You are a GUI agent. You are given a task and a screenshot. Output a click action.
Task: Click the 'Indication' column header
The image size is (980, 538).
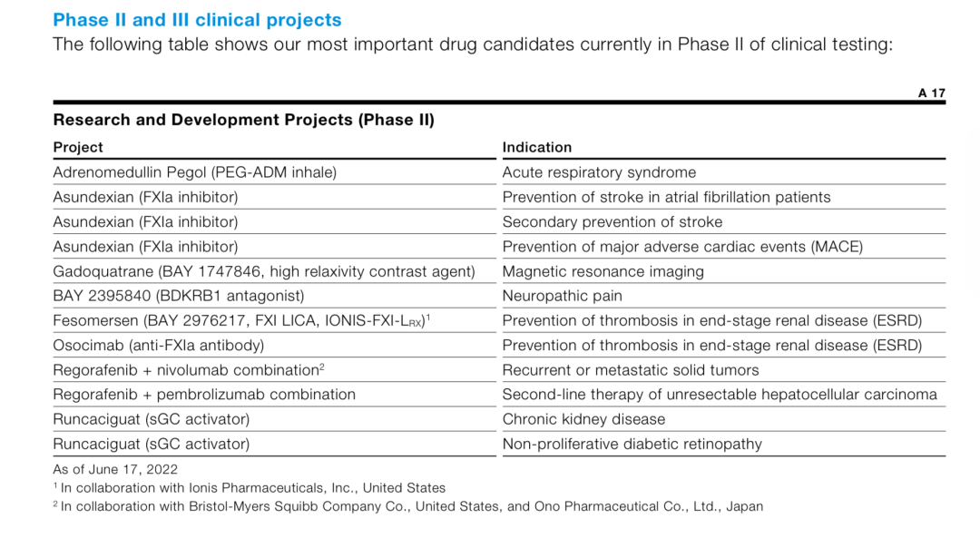coord(537,147)
